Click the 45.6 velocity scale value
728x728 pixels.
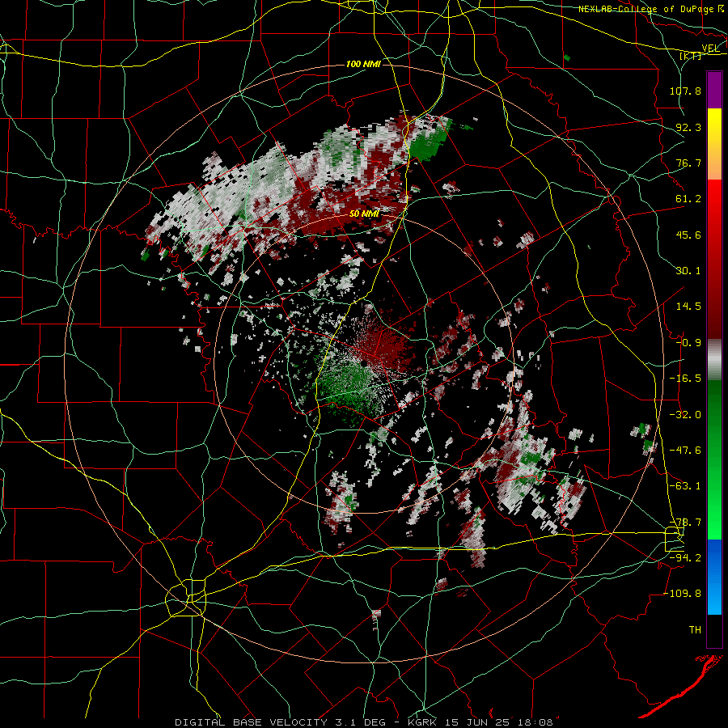pyautogui.click(x=688, y=235)
